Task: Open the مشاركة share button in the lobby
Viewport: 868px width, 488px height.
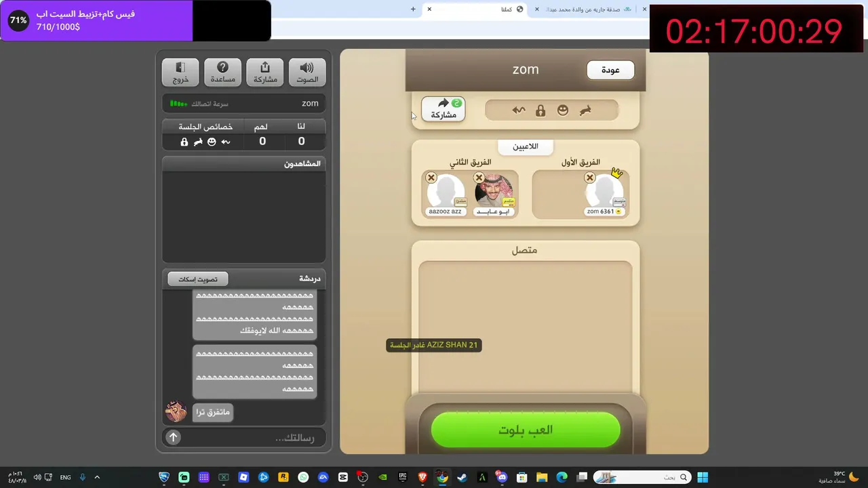Action: pyautogui.click(x=443, y=108)
